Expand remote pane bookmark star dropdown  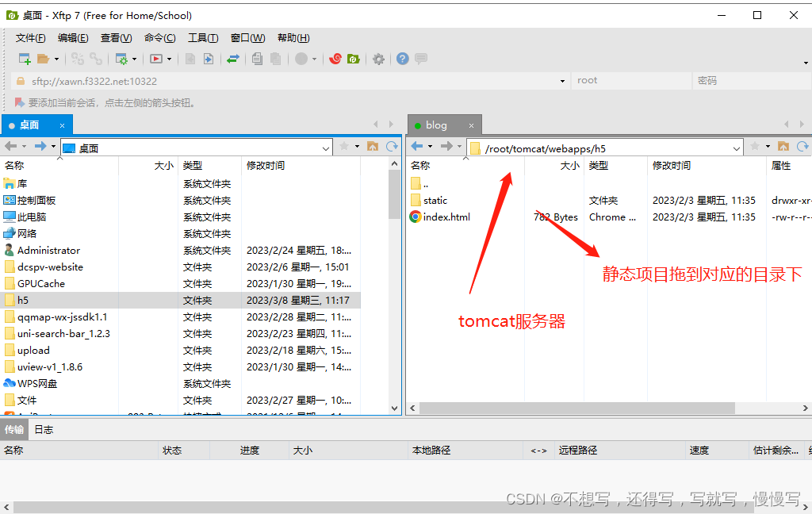(x=768, y=147)
